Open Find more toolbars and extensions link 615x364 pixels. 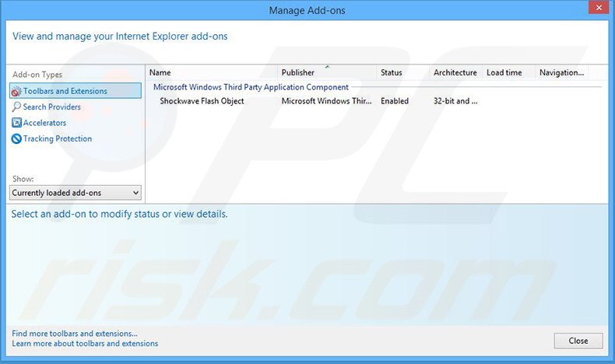(75, 334)
